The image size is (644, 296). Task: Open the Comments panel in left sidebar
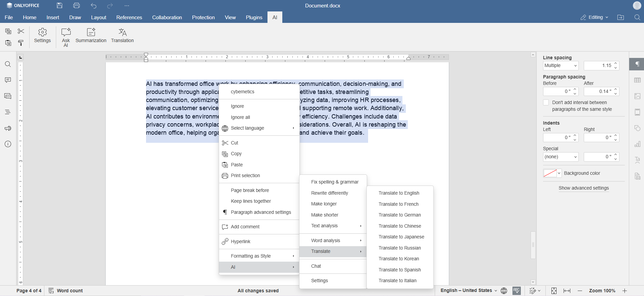8,80
